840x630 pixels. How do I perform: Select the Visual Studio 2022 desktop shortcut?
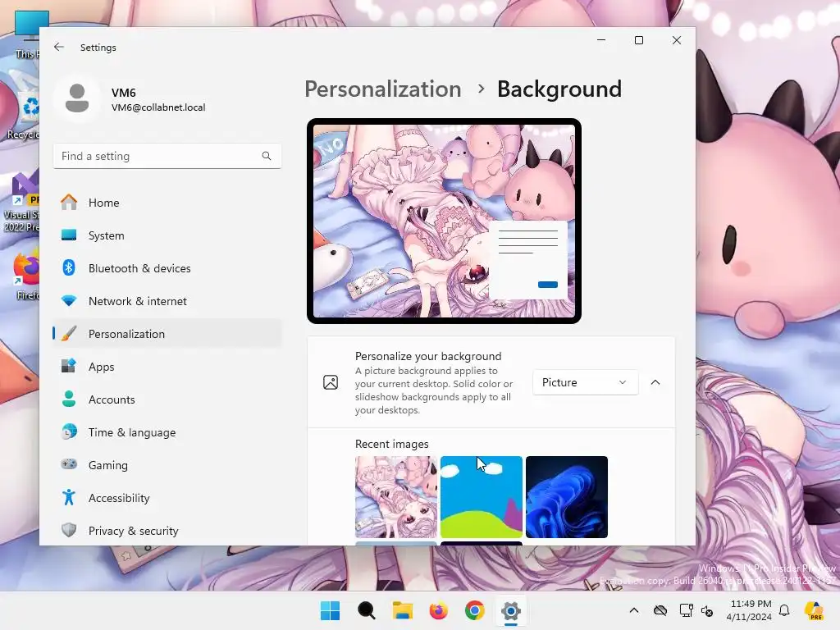click(21, 203)
